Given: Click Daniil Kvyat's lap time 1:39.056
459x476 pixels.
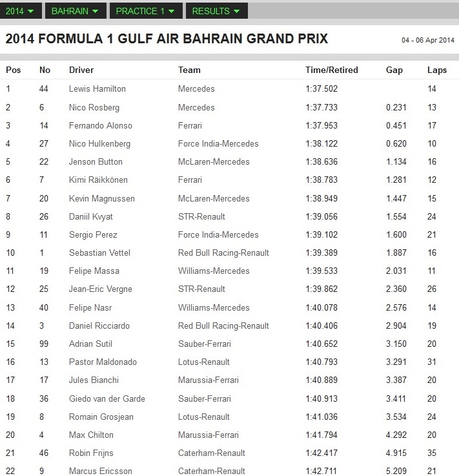Looking at the screenshot, I should 321,216.
